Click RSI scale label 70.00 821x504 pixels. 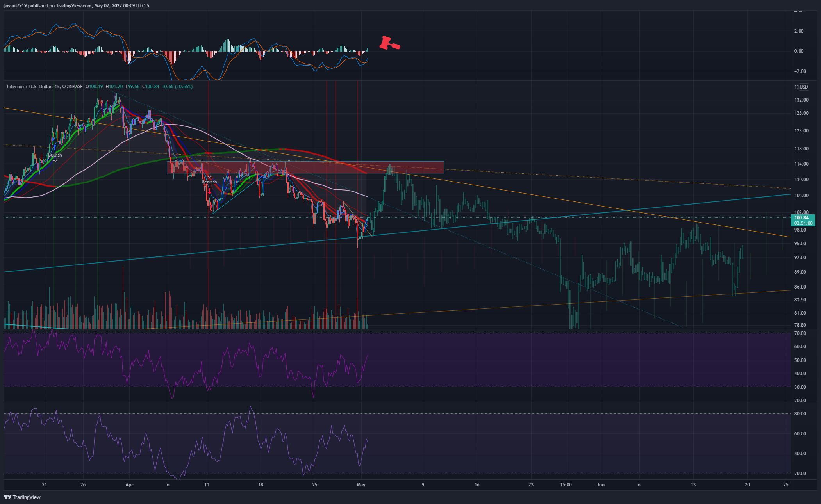click(x=800, y=333)
